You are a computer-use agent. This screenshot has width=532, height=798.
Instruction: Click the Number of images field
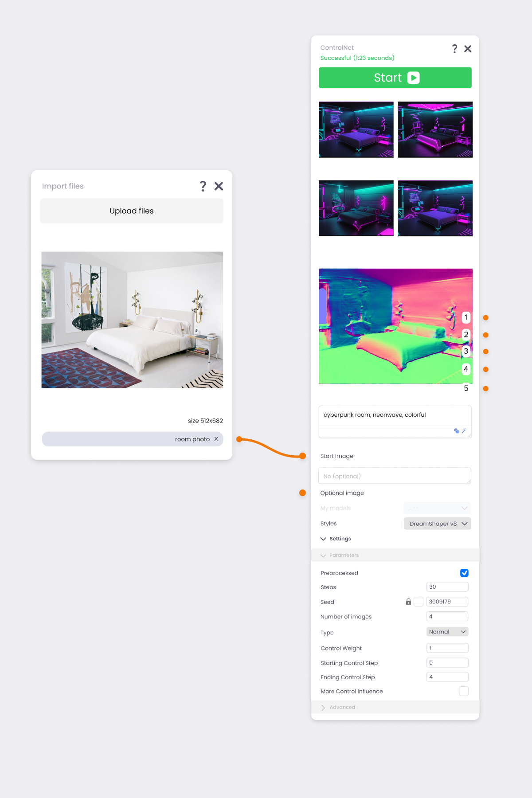pyautogui.click(x=447, y=616)
